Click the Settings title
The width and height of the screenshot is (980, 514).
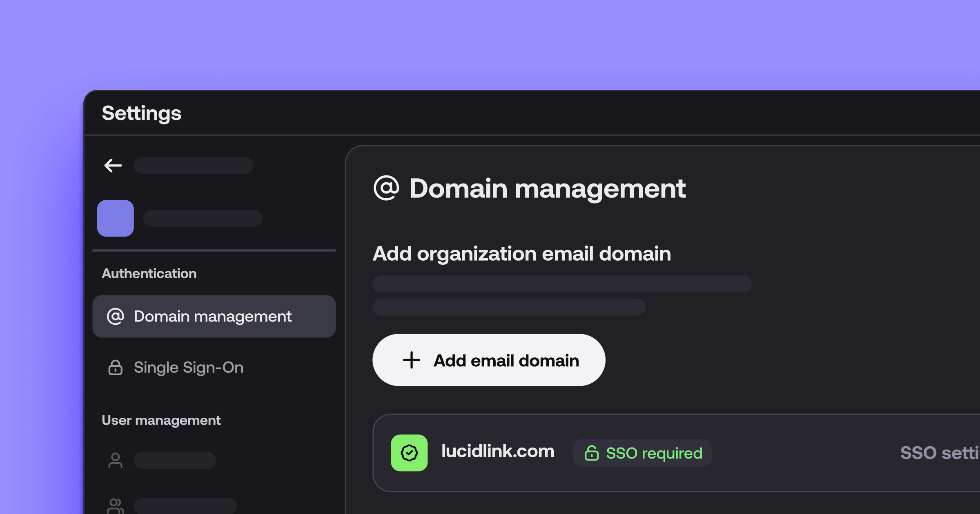point(141,113)
